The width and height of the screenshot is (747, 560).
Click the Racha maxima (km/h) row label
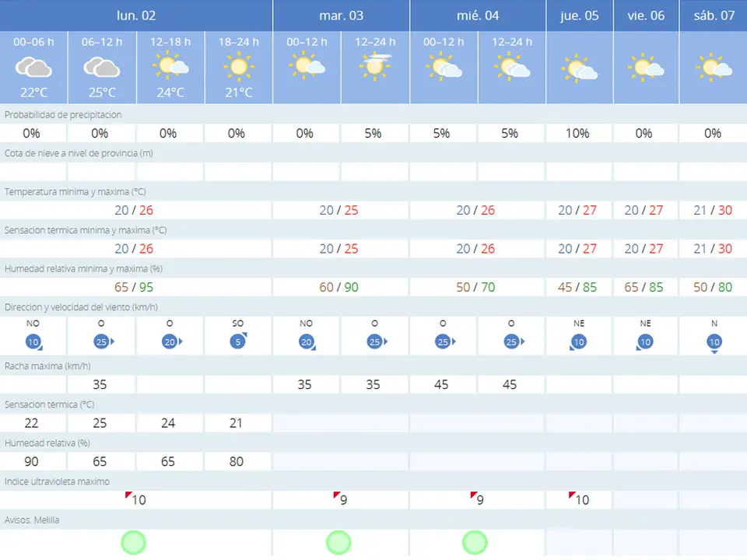(x=47, y=366)
